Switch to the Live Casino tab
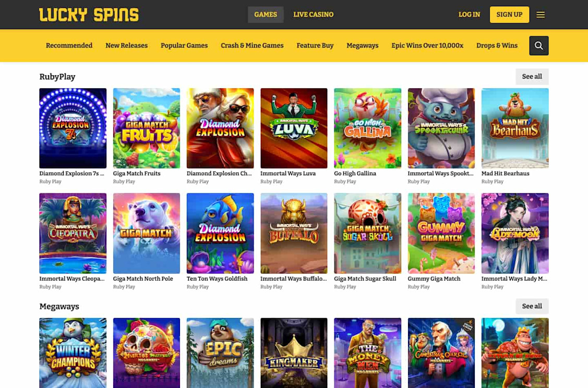The image size is (588, 388). click(314, 15)
